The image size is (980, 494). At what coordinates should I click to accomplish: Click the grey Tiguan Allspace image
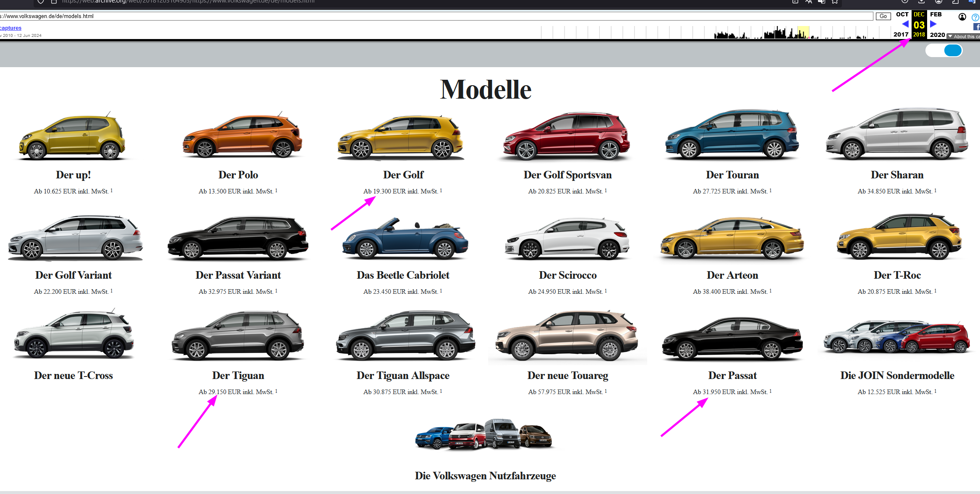(x=406, y=335)
